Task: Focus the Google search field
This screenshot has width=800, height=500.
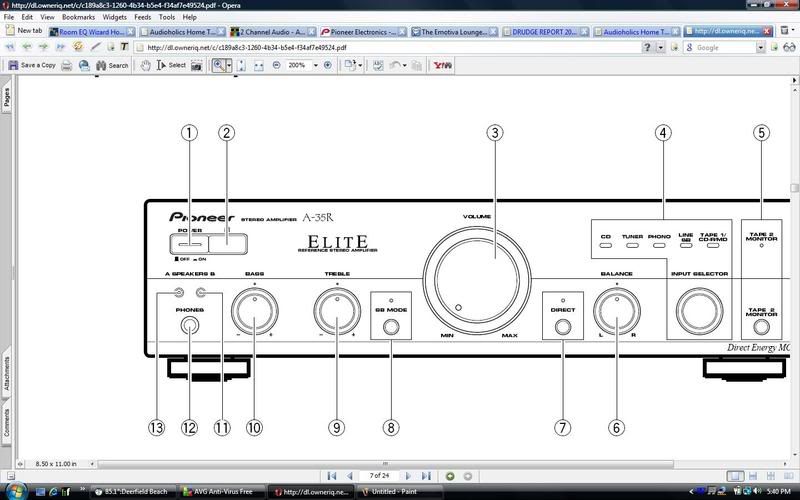Action: 720,47
